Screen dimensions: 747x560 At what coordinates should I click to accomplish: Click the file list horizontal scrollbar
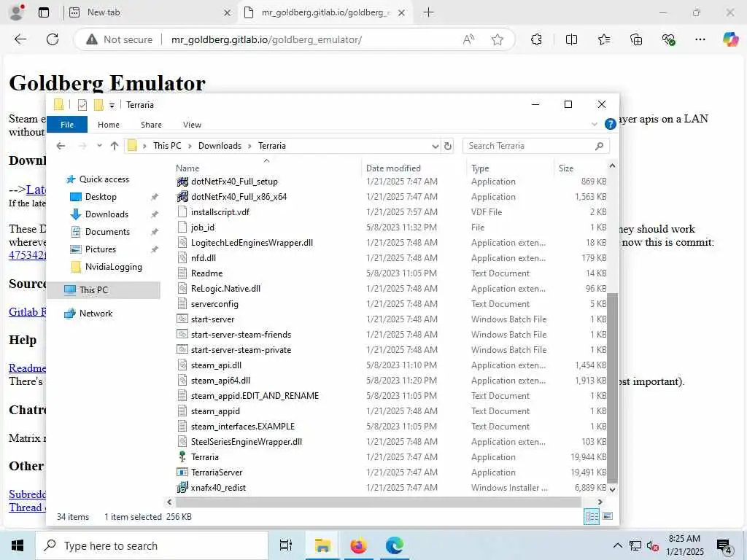tap(379, 502)
